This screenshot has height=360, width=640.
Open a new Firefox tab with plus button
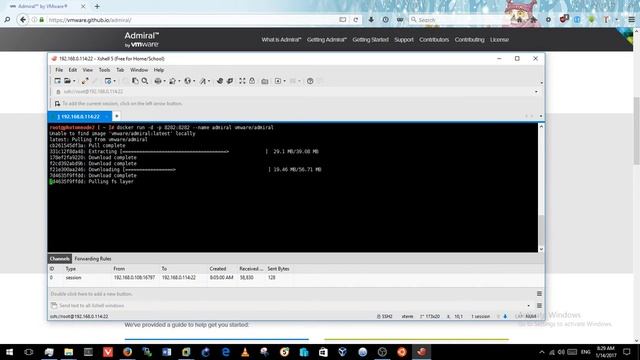tap(97, 7)
